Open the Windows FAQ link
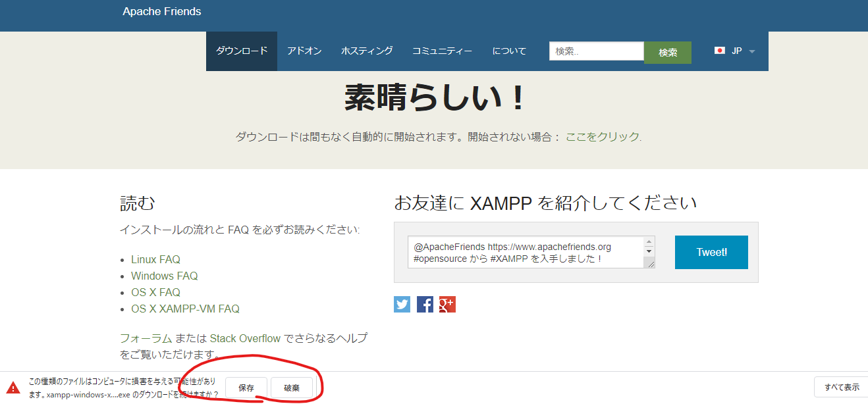The height and width of the screenshot is (404, 868). pyautogui.click(x=164, y=276)
